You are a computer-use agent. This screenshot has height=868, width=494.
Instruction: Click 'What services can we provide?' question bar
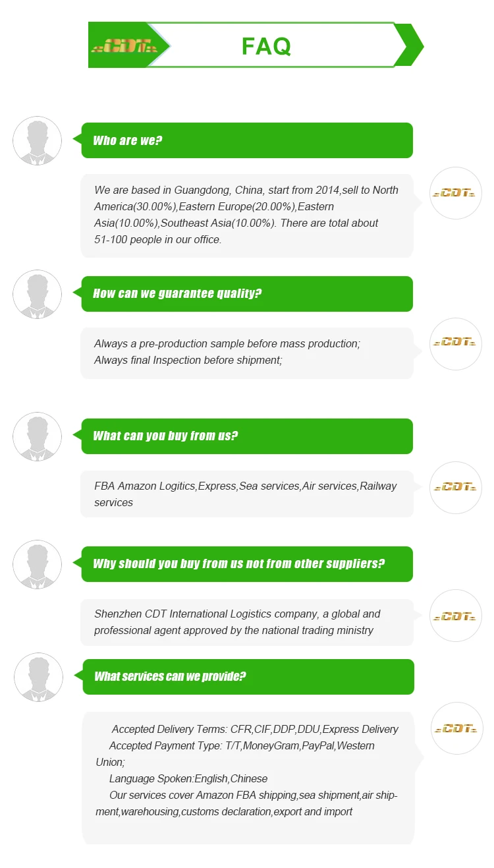pyautogui.click(x=248, y=677)
